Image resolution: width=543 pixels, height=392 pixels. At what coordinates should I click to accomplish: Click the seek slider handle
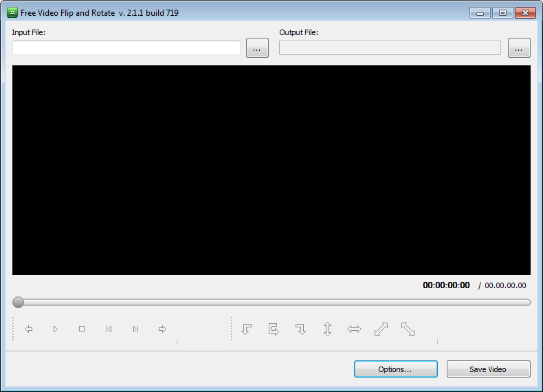pos(18,302)
